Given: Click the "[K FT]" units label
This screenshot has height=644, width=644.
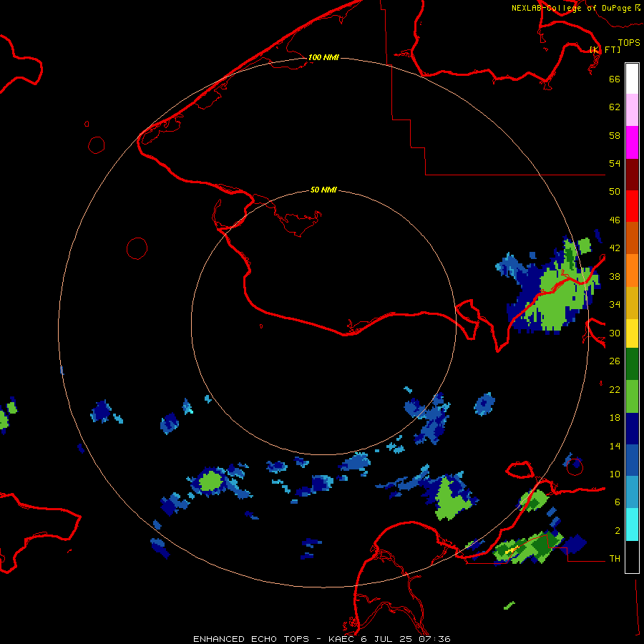Looking at the screenshot, I should click(x=605, y=49).
